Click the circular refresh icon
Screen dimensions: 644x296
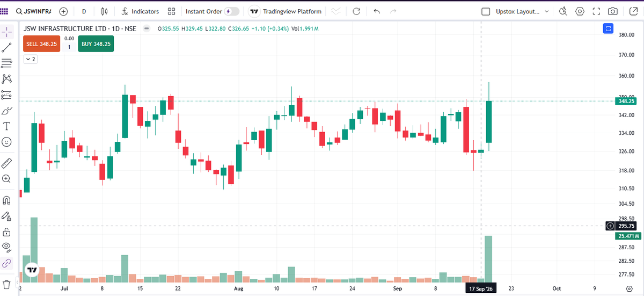(356, 11)
